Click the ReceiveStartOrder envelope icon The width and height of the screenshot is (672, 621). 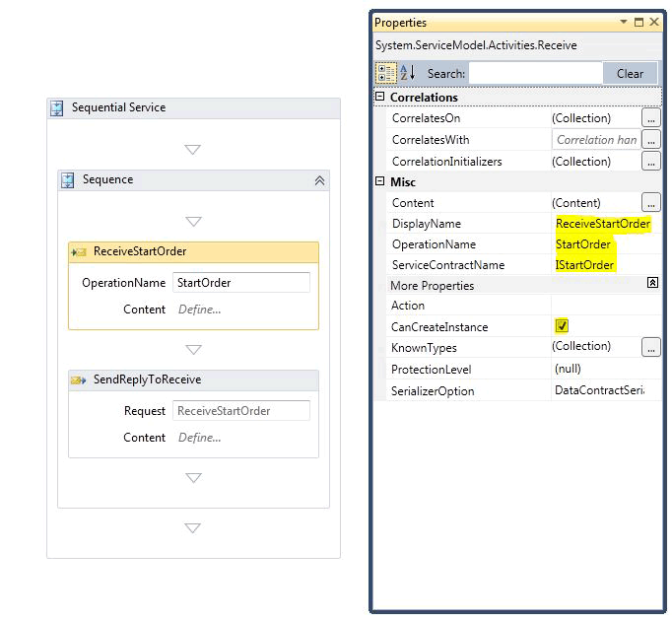[79, 252]
